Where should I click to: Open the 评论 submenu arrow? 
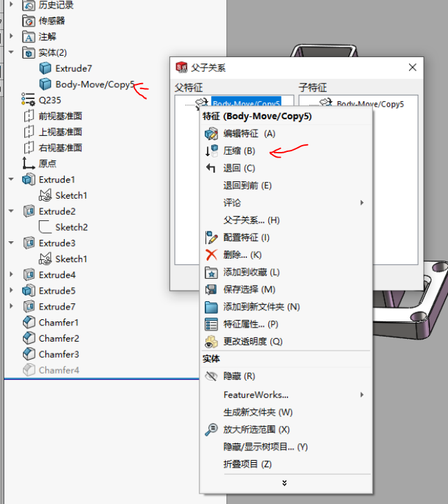tap(362, 202)
